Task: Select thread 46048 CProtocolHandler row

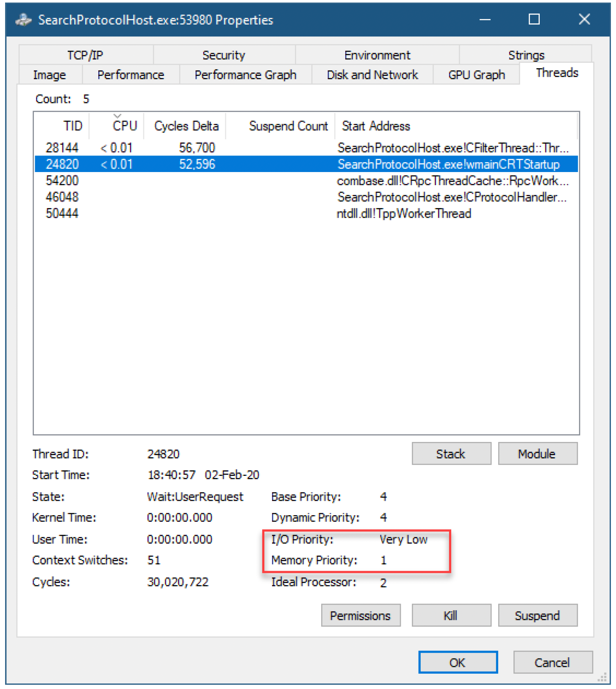Action: (306, 197)
